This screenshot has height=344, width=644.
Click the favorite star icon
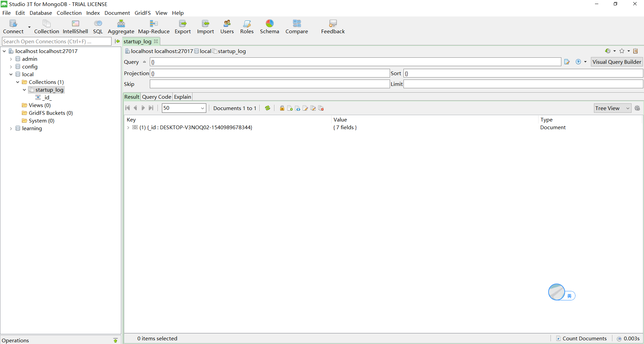622,51
